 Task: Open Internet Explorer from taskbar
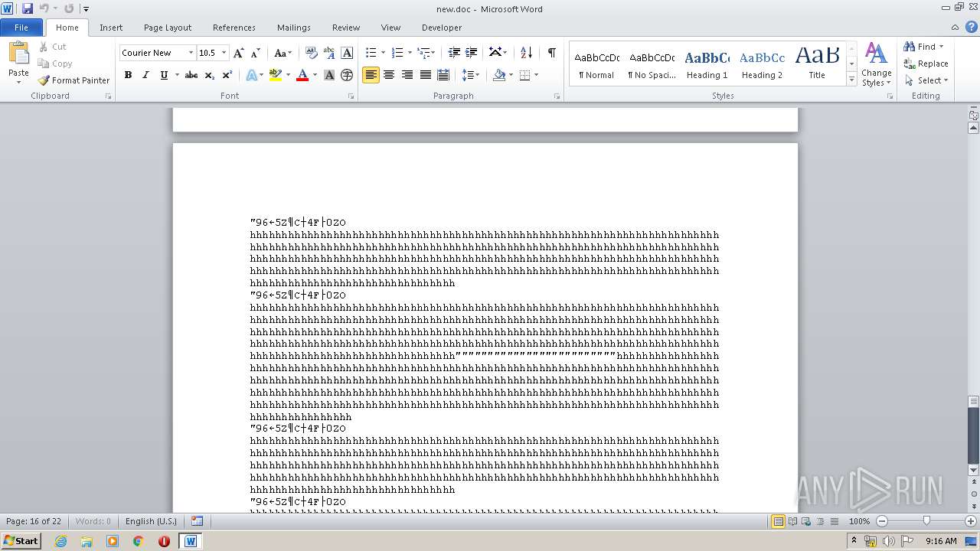pos(60,540)
